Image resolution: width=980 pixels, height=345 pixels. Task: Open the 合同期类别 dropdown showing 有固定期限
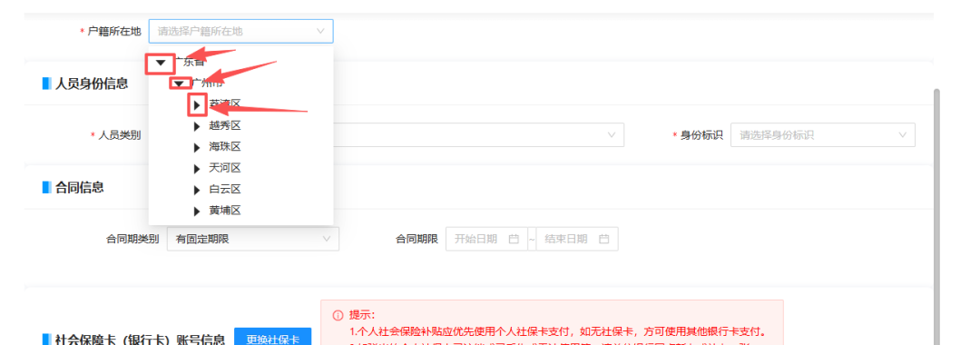(x=253, y=239)
